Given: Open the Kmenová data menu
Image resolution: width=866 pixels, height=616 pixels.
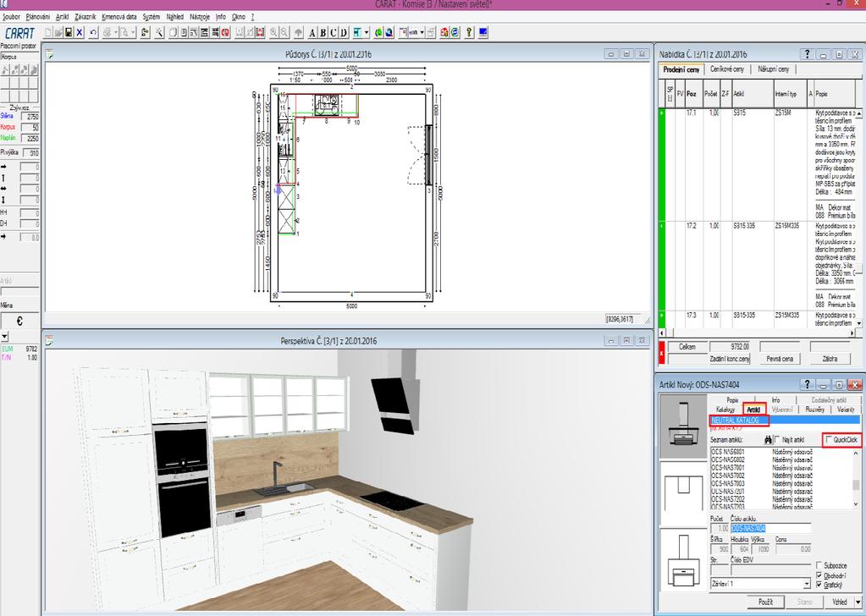Looking at the screenshot, I should (119, 17).
